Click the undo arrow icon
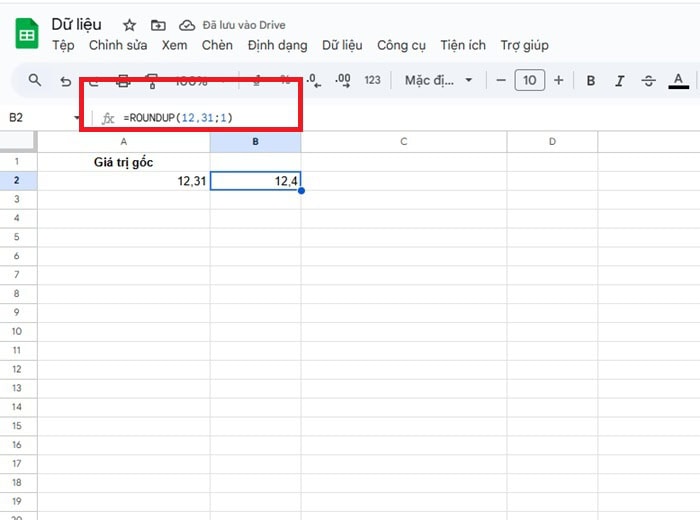Image resolution: width=700 pixels, height=520 pixels. pyautogui.click(x=65, y=81)
